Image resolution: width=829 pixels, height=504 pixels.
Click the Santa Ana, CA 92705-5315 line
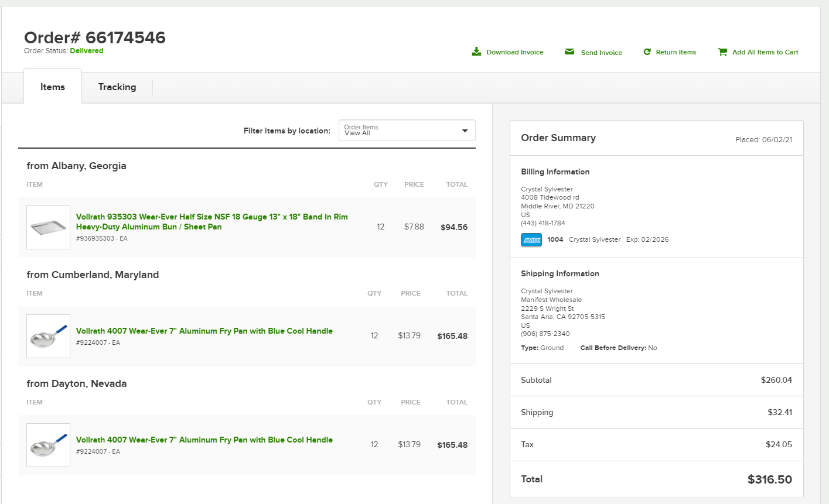coord(563,317)
